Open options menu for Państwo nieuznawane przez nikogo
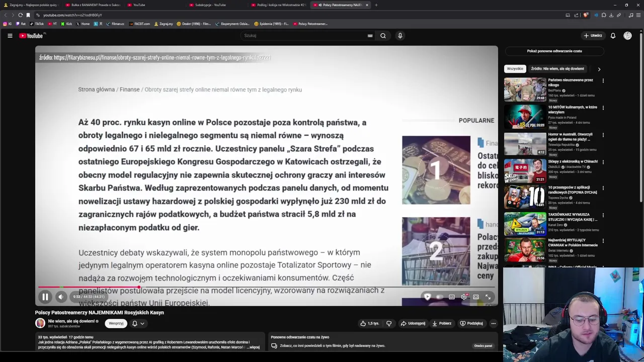Screen dimensions: 644x362 tap(603, 80)
